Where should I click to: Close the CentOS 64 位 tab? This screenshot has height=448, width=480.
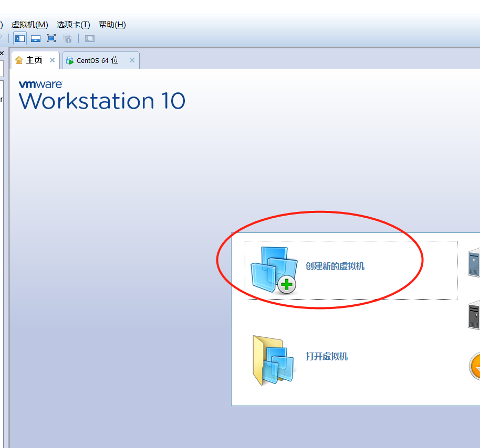tap(132, 60)
